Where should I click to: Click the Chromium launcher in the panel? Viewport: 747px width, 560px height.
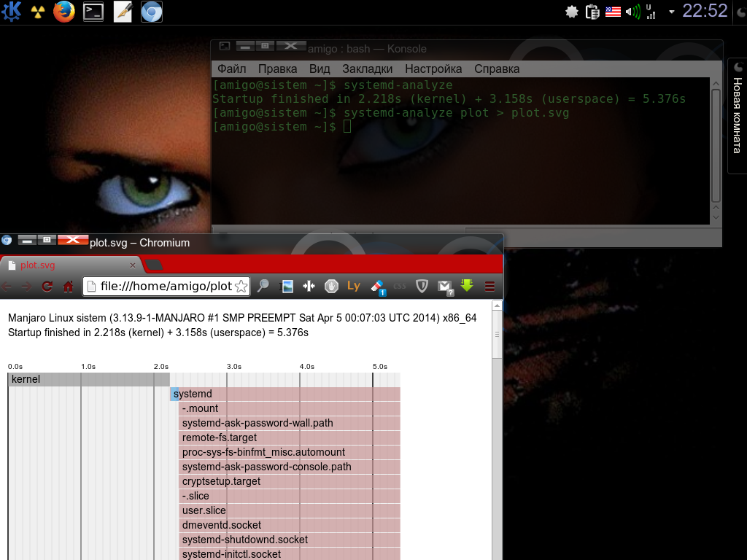[152, 12]
